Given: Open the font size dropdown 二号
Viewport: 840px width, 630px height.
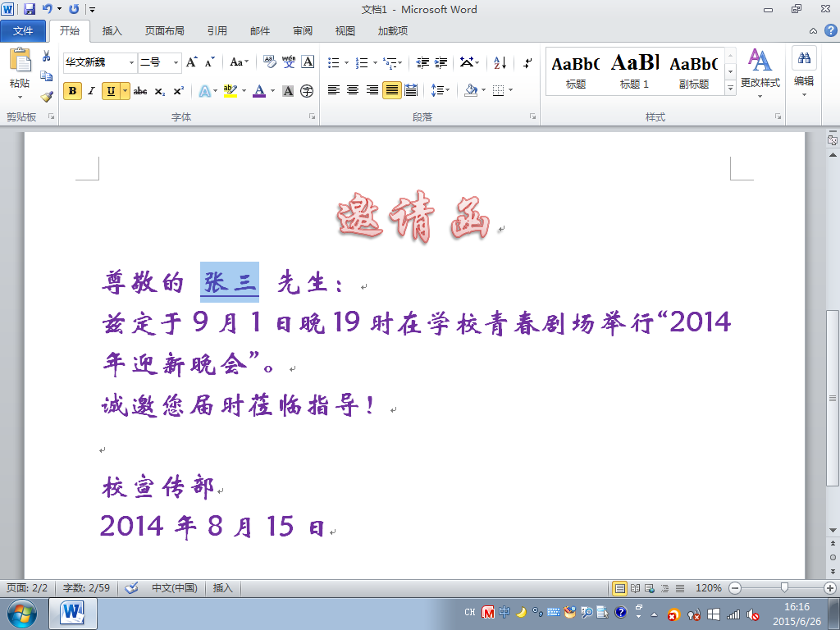Looking at the screenshot, I should point(176,62).
